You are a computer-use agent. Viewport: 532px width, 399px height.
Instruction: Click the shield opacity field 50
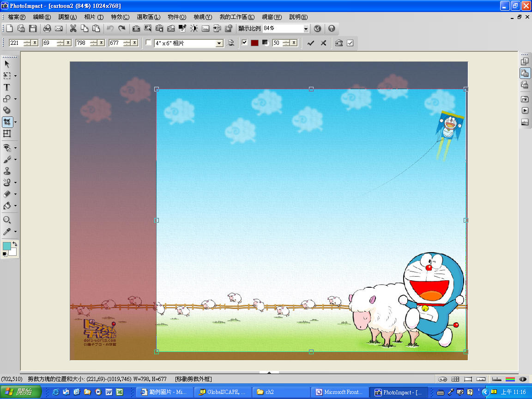pos(278,43)
